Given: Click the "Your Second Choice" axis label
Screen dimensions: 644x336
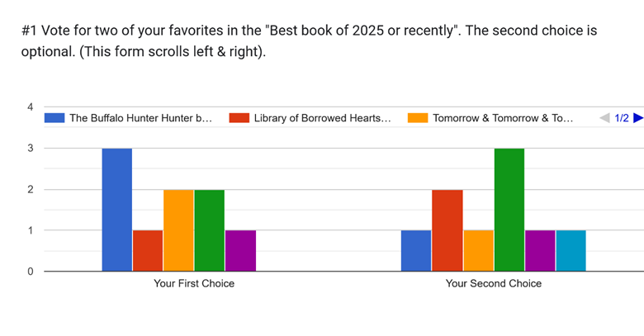Looking at the screenshot, I should [494, 283].
